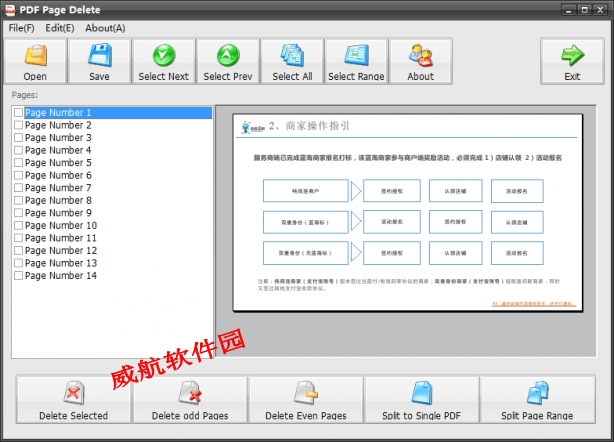Save the PDF using the floppy icon

coord(99,61)
